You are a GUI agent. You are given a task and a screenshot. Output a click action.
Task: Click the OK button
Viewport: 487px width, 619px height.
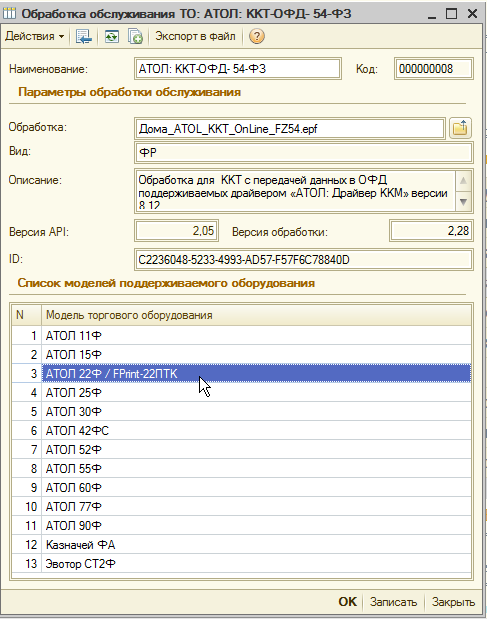pyautogui.click(x=347, y=602)
